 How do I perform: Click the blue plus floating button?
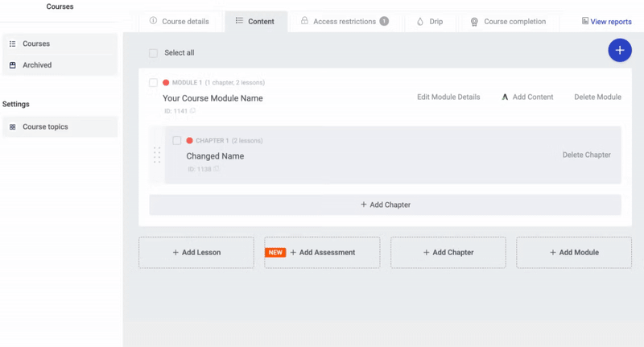[619, 50]
